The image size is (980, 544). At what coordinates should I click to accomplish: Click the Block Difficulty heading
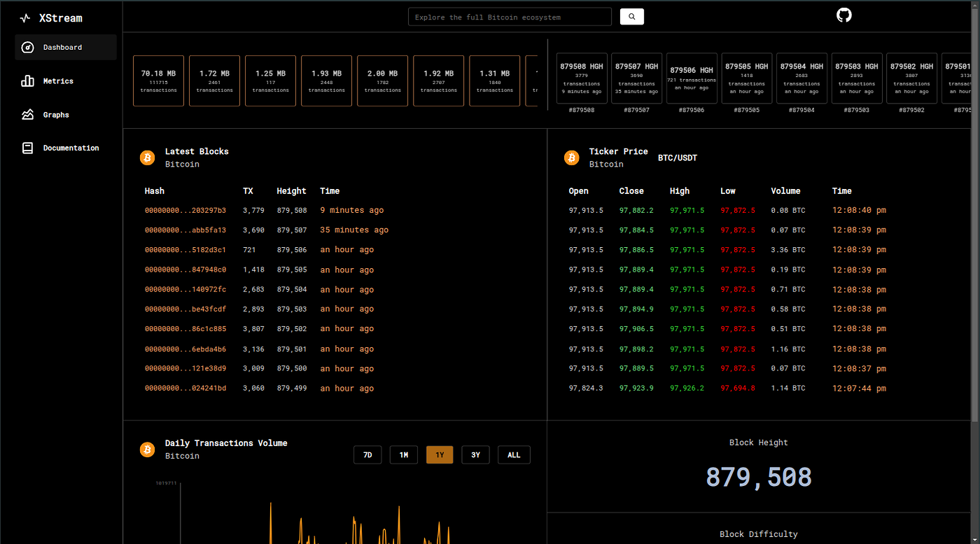pyautogui.click(x=759, y=534)
